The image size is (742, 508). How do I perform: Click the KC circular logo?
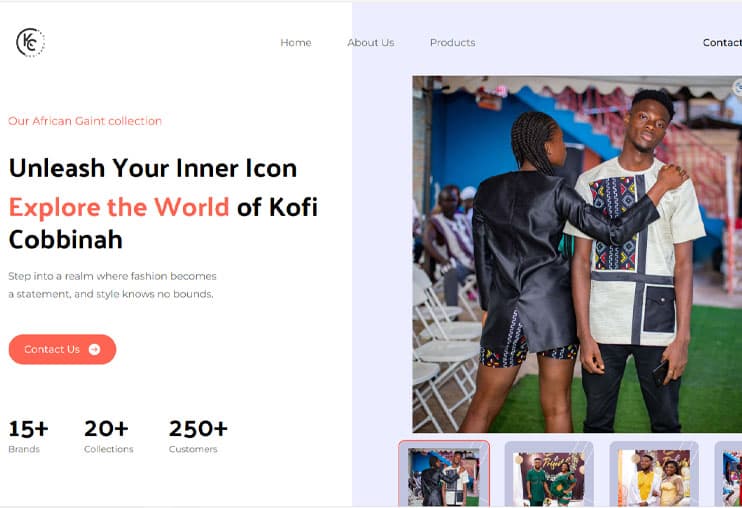(30, 43)
